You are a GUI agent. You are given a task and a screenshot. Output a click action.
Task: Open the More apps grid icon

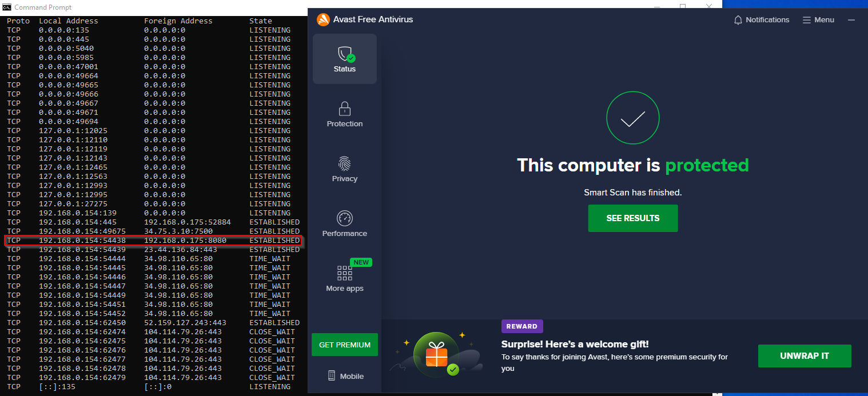[x=345, y=273]
